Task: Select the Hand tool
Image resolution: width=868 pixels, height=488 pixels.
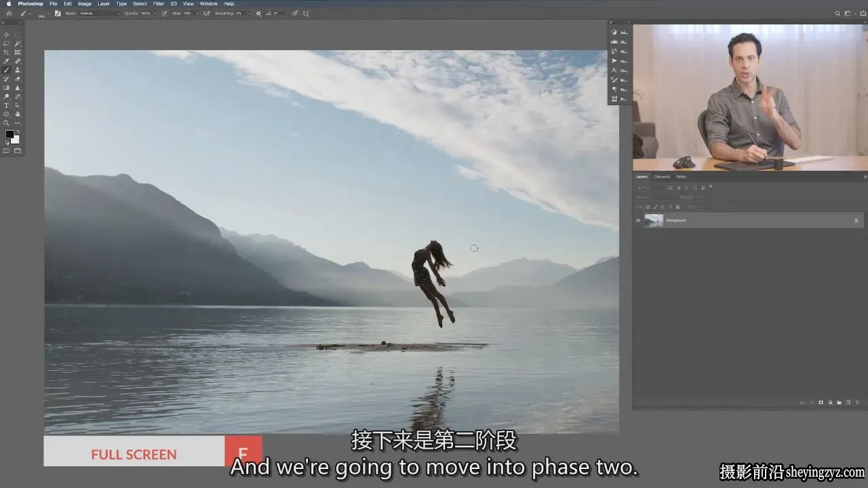Action: point(18,114)
